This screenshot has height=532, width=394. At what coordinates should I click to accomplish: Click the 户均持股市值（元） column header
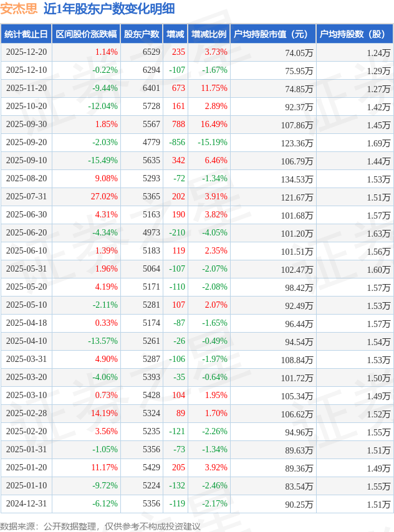click(x=272, y=34)
